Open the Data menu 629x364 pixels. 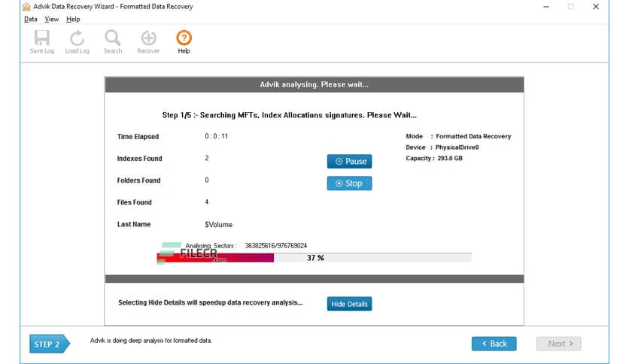[31, 20]
